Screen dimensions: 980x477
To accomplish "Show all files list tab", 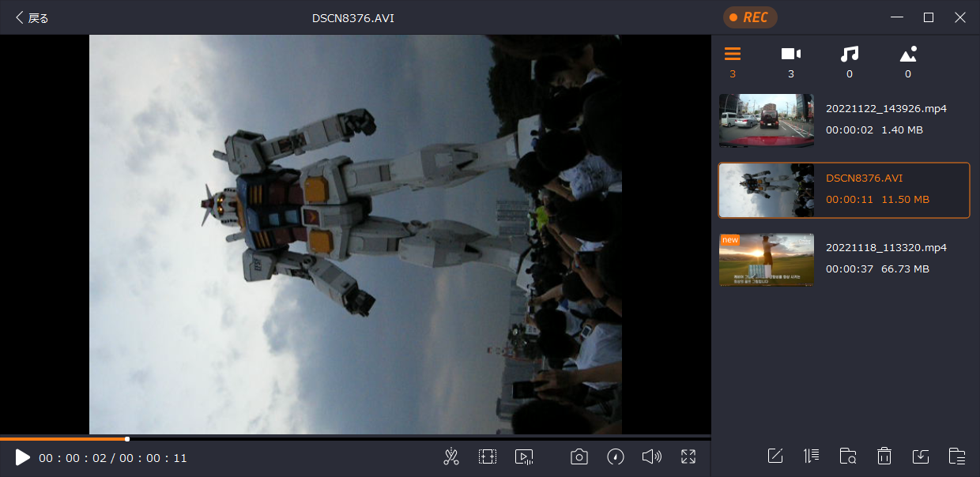I will click(733, 61).
